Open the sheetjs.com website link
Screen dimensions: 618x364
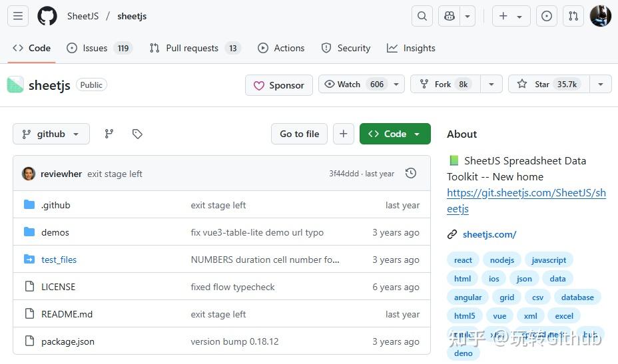point(489,234)
